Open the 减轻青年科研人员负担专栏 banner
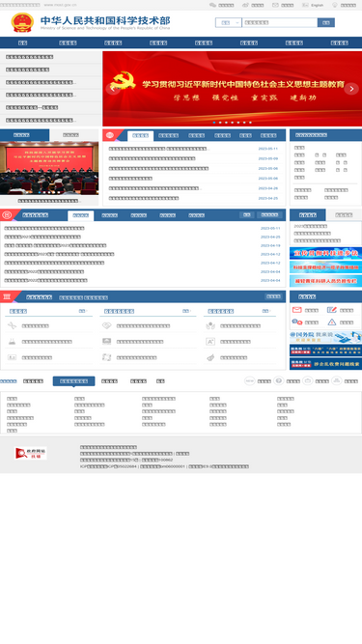The height and width of the screenshot is (644, 362). click(x=326, y=281)
